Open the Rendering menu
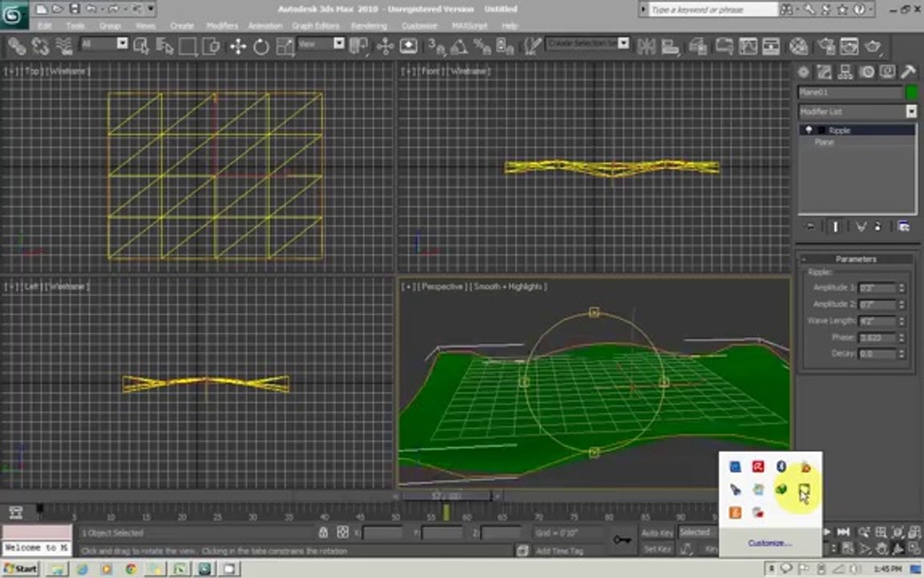This screenshot has height=578, width=924. pyautogui.click(x=369, y=26)
